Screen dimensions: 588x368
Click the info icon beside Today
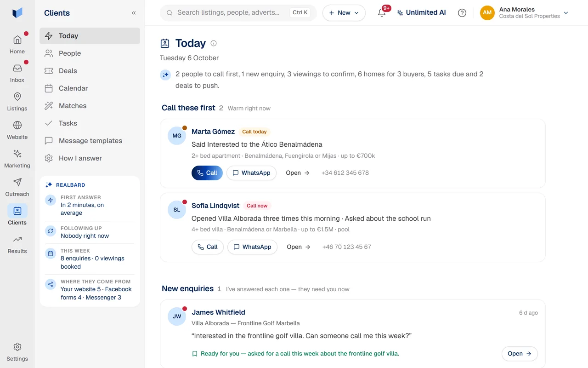click(x=214, y=43)
